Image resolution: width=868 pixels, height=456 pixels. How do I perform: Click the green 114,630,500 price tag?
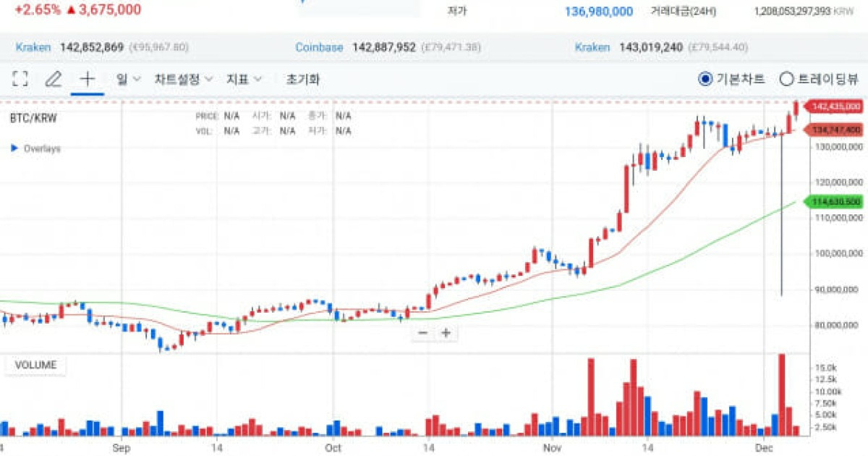pyautogui.click(x=835, y=202)
